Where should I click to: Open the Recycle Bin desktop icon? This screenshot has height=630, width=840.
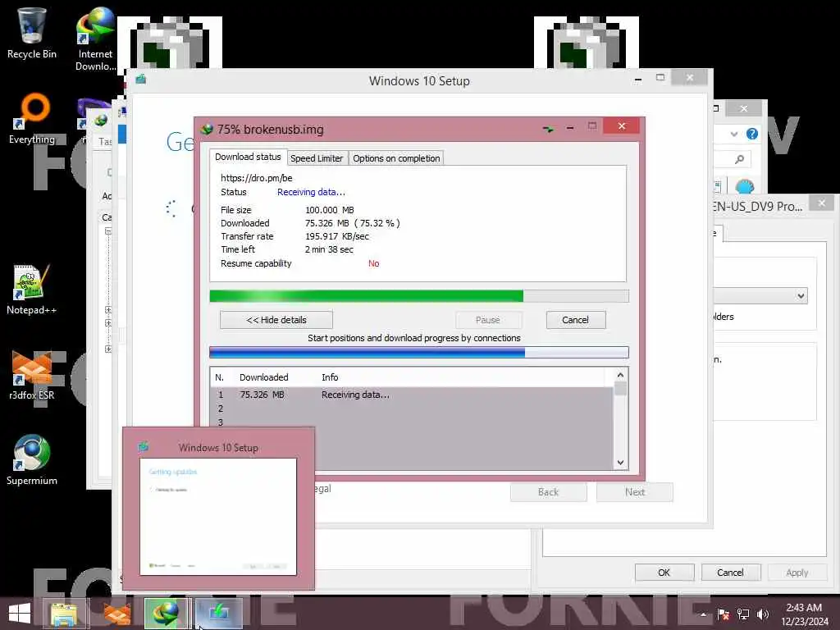tap(31, 32)
